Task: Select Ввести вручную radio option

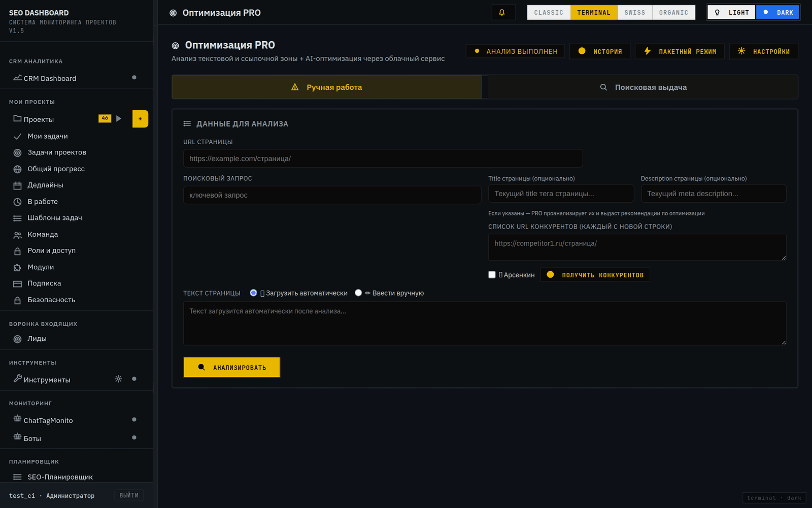Action: click(x=358, y=293)
